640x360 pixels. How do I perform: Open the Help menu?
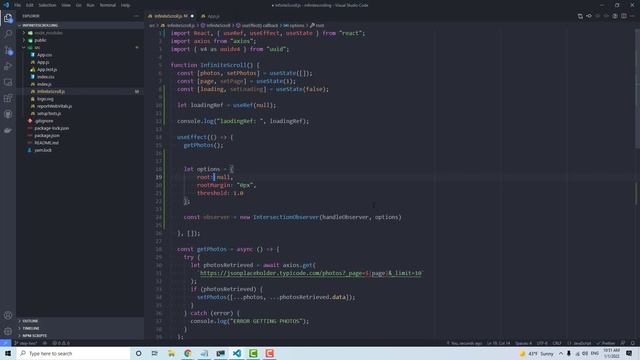click(125, 5)
